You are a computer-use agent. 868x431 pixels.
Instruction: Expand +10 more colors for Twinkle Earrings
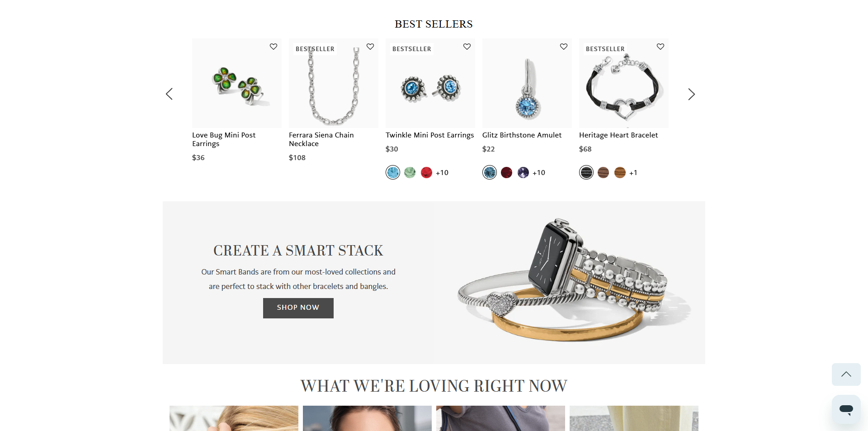[x=442, y=173]
